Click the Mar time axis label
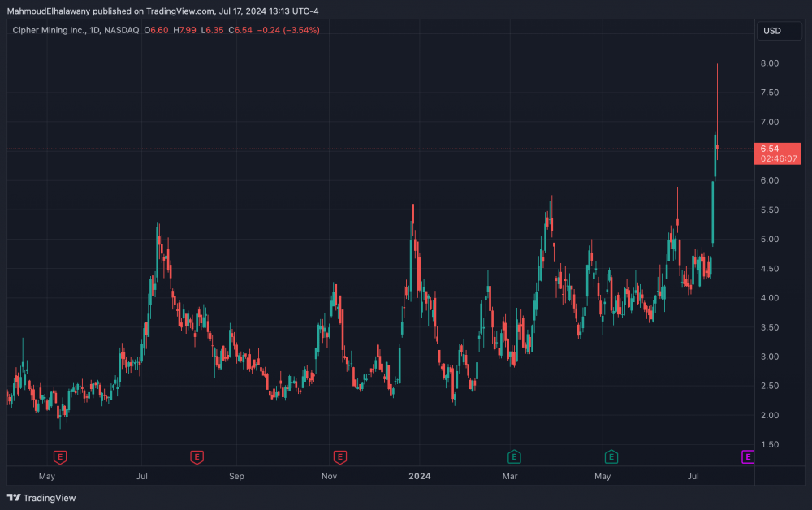Image resolution: width=812 pixels, height=510 pixels. pyautogui.click(x=510, y=477)
